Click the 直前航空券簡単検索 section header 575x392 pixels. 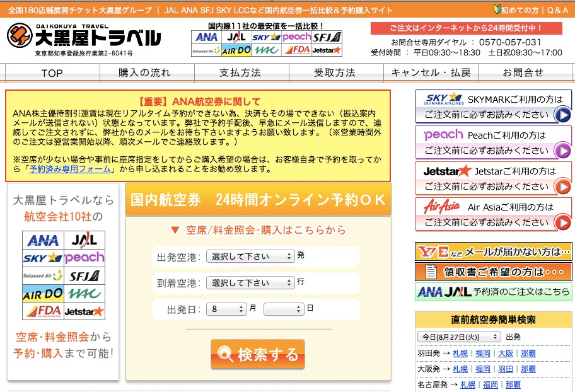tap(494, 320)
